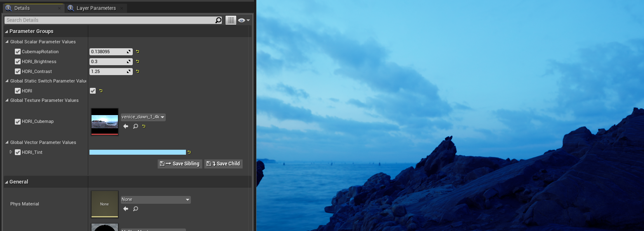Click HDRI_Contrast value spinner arrow icon
Screen dimensions: 644x231
click(x=129, y=71)
